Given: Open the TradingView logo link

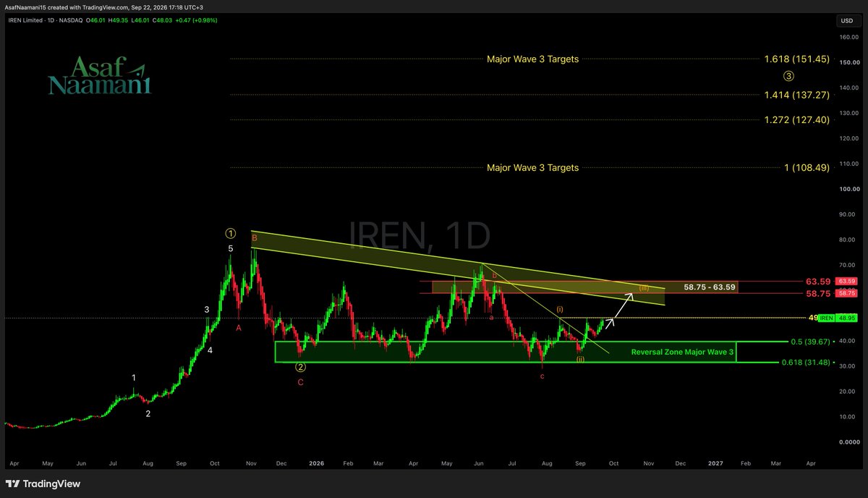Looking at the screenshot, I should pyautogui.click(x=43, y=484).
